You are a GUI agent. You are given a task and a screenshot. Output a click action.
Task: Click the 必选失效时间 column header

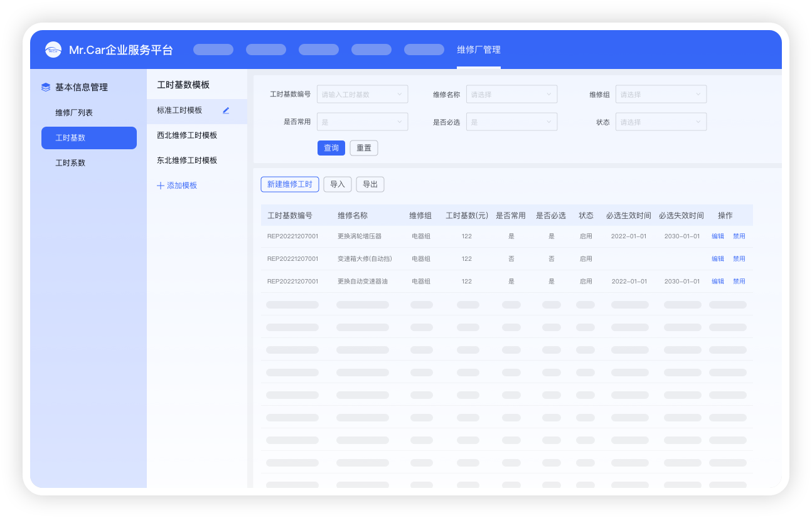(x=681, y=216)
